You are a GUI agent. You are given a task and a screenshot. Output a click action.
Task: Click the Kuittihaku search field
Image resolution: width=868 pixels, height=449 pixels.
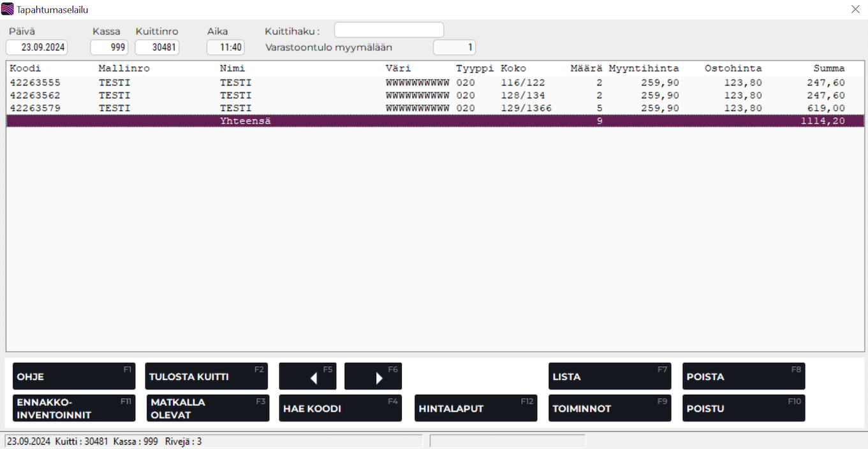[389, 30]
